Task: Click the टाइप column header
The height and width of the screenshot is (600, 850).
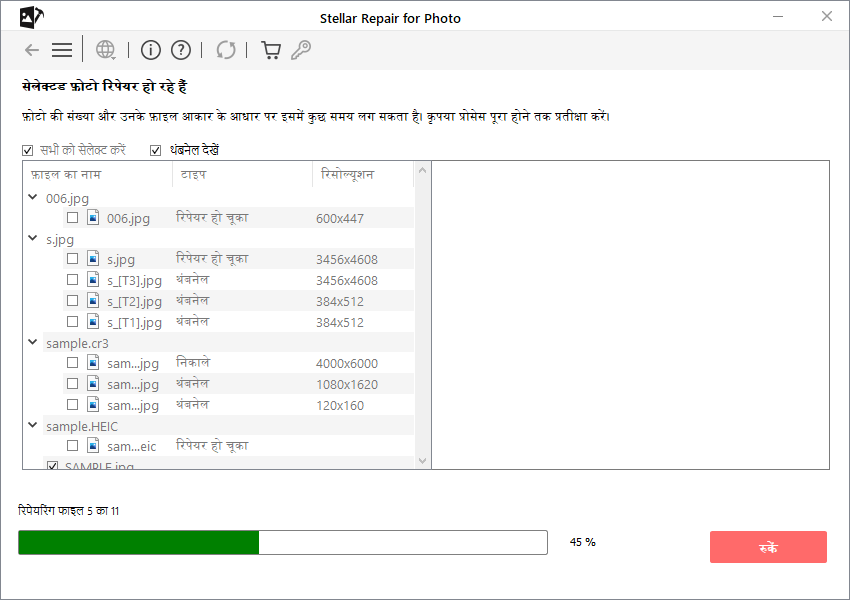Action: (x=242, y=175)
